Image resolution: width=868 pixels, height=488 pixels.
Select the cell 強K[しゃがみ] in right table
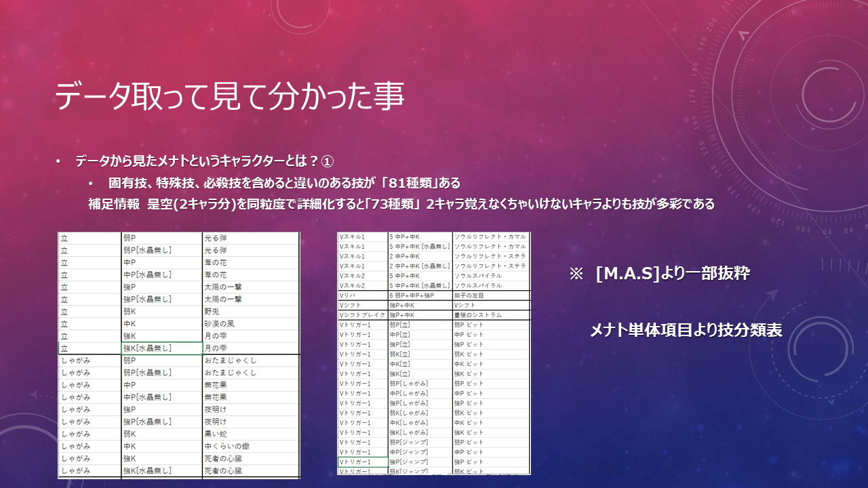point(420,432)
